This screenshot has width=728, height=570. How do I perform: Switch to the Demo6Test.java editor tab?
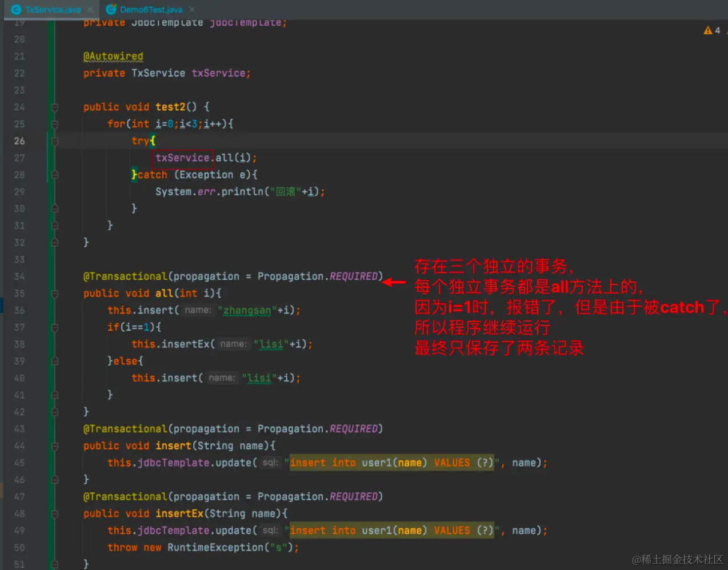click(151, 10)
